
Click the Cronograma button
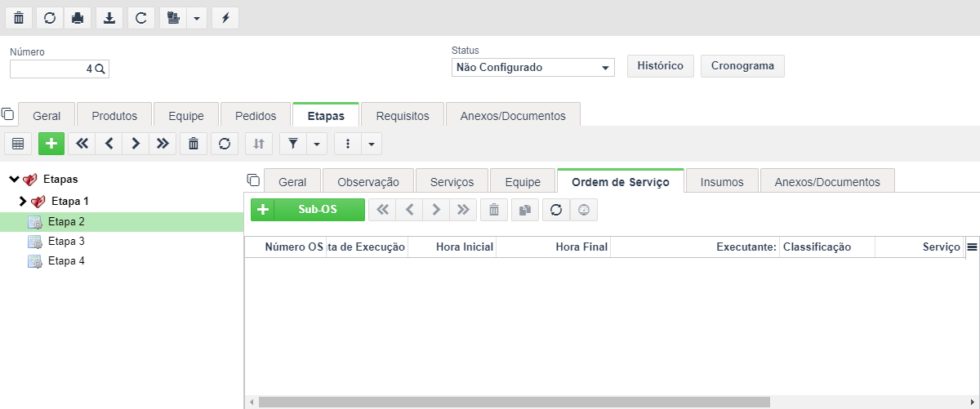[742, 66]
